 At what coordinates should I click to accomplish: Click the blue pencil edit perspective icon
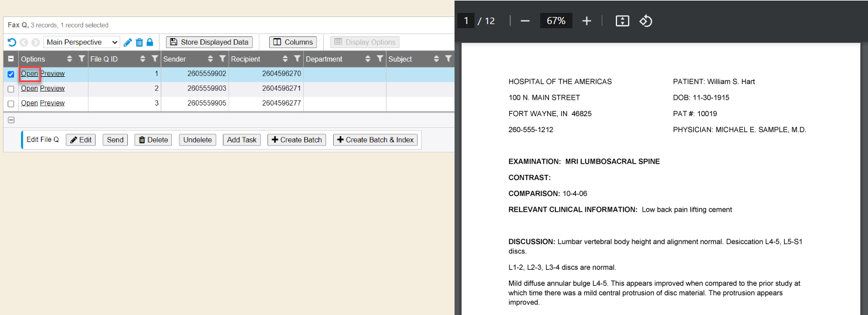coord(128,42)
